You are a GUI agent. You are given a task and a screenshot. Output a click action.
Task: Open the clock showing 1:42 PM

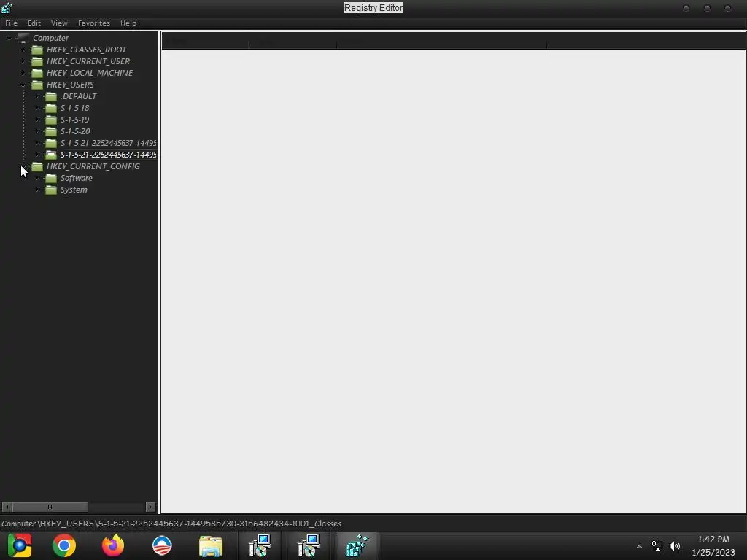713,545
